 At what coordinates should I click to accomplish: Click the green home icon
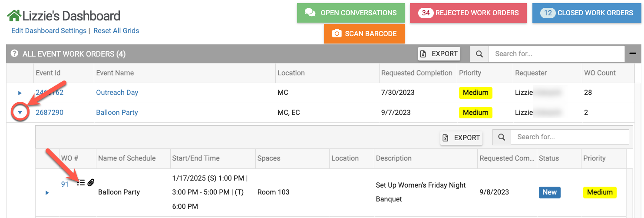[14, 16]
